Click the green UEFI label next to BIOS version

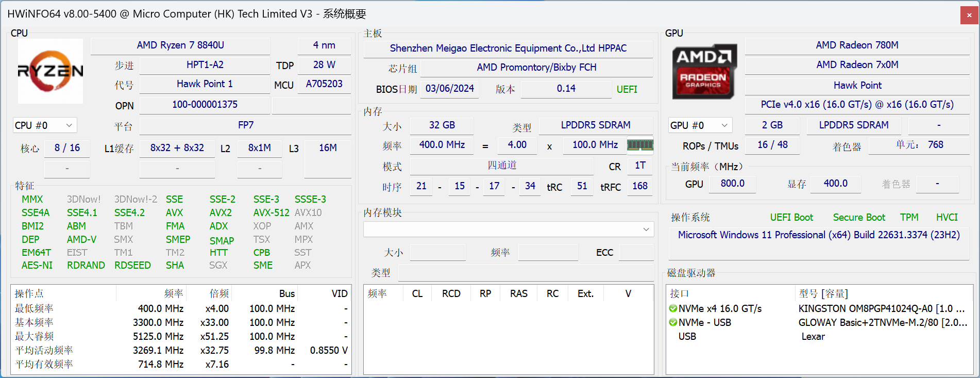coord(627,89)
